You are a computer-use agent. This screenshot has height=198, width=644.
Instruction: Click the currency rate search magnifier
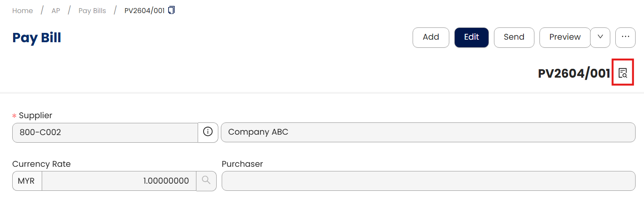click(206, 181)
